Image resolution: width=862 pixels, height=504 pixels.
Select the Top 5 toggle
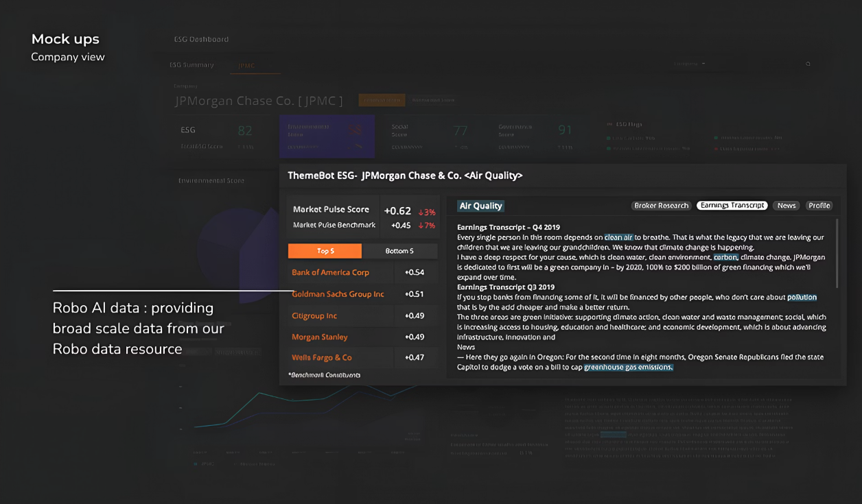coord(325,251)
